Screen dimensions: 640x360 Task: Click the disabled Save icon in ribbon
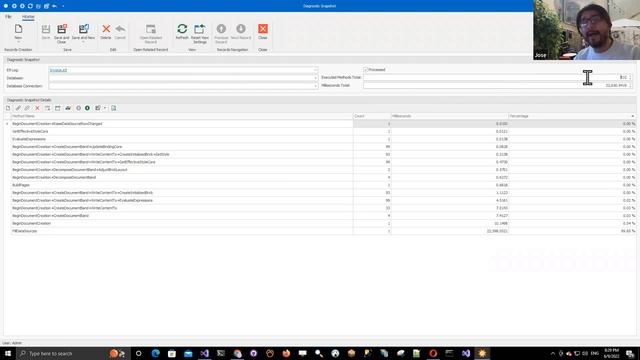[46, 29]
